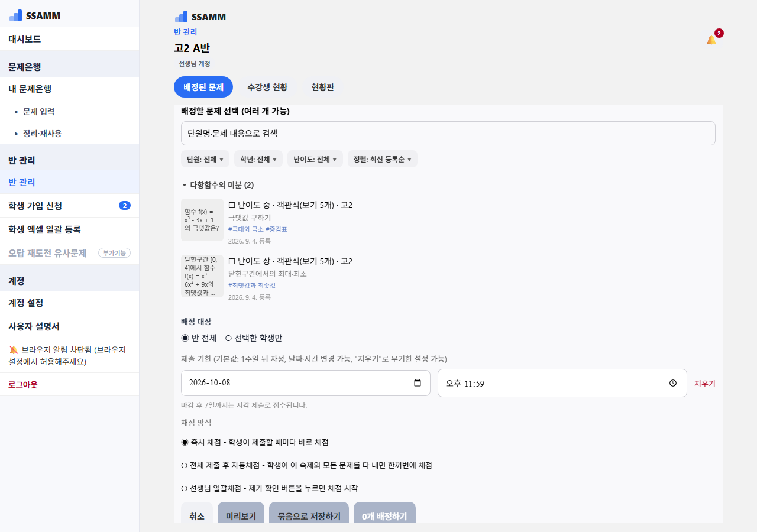Switch to the 수강생 현황 tab
The width and height of the screenshot is (757, 532).
tap(267, 87)
